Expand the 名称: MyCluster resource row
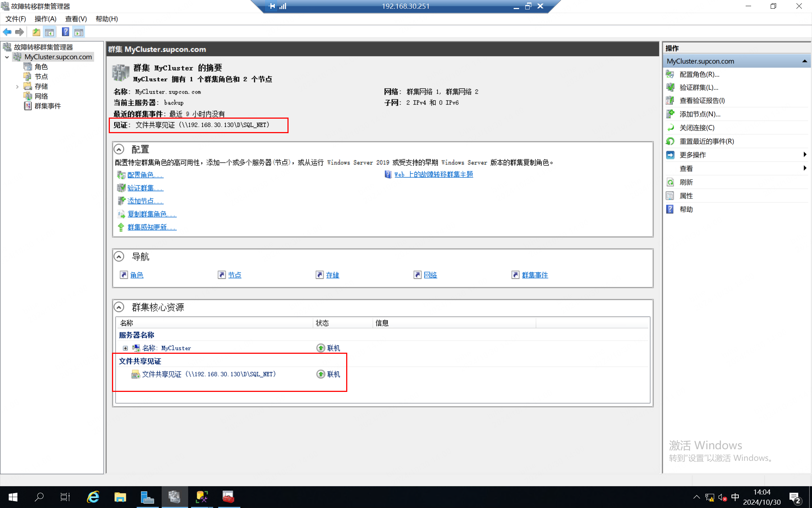812x508 pixels. (125, 348)
